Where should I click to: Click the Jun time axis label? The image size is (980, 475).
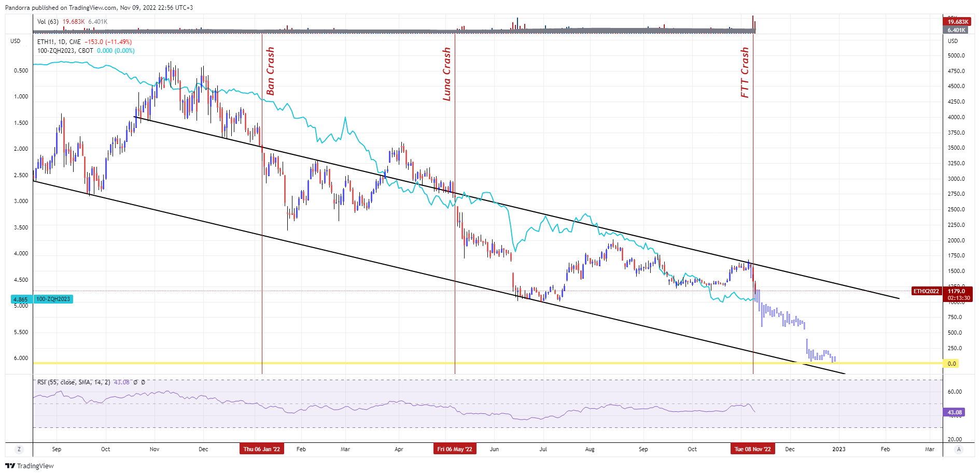[494, 449]
